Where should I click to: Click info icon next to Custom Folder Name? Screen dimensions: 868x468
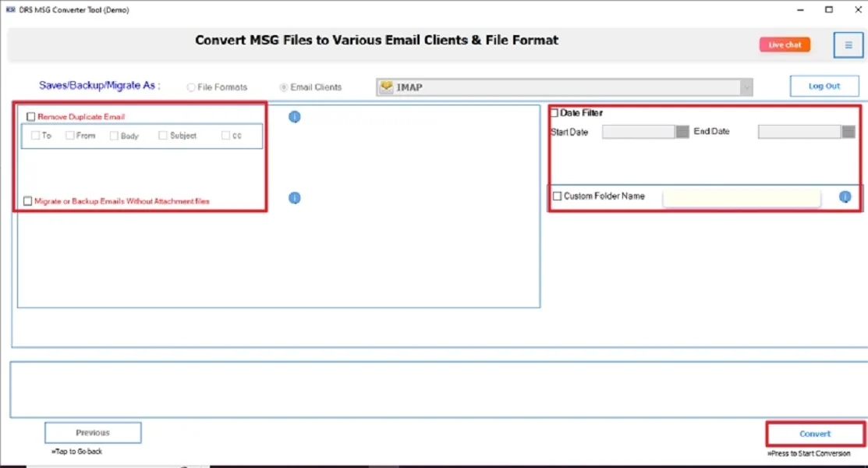coord(845,197)
